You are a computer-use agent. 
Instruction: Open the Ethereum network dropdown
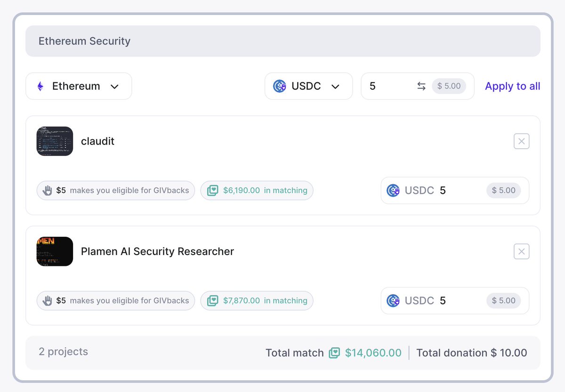(79, 86)
